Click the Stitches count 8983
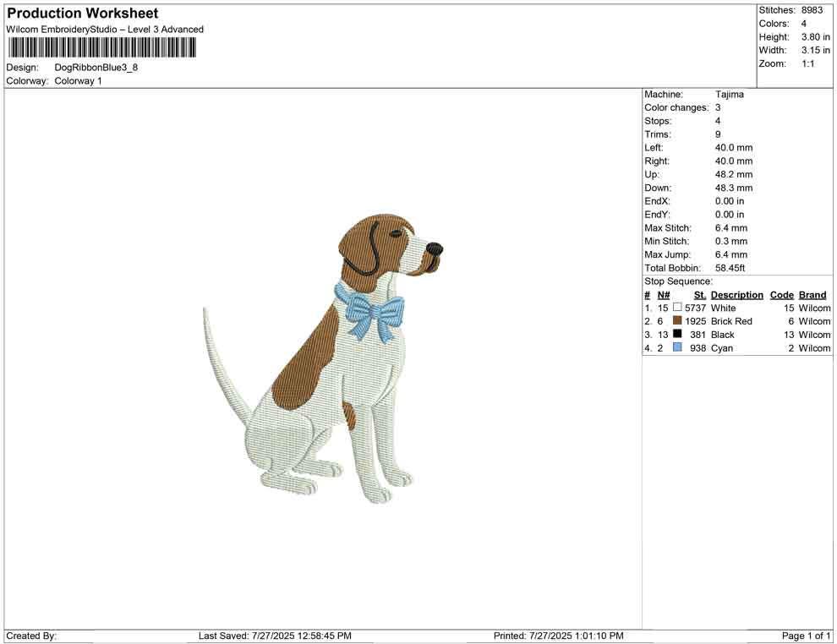Viewport: 837px width, 644px height. pos(812,10)
